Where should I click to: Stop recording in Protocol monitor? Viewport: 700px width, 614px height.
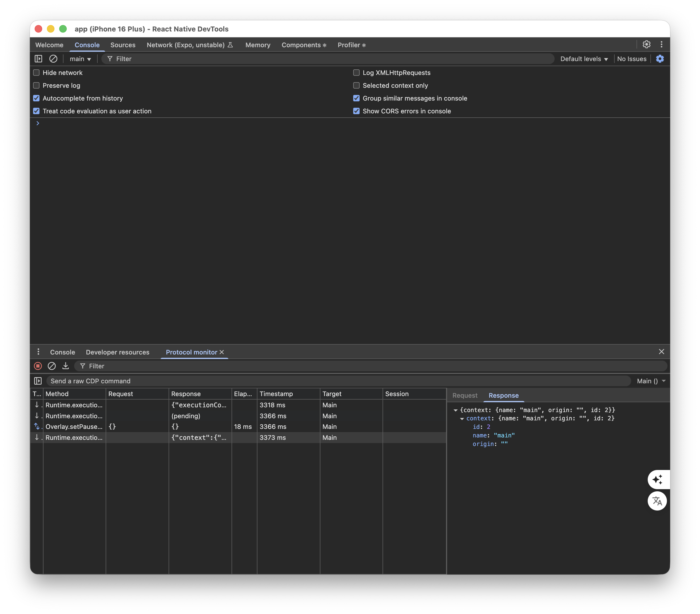click(38, 366)
